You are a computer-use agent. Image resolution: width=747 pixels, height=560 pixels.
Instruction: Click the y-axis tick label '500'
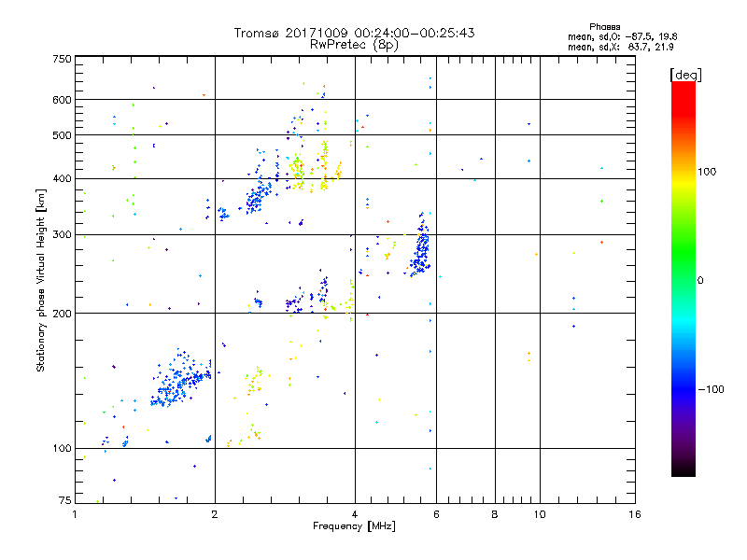pyautogui.click(x=62, y=135)
